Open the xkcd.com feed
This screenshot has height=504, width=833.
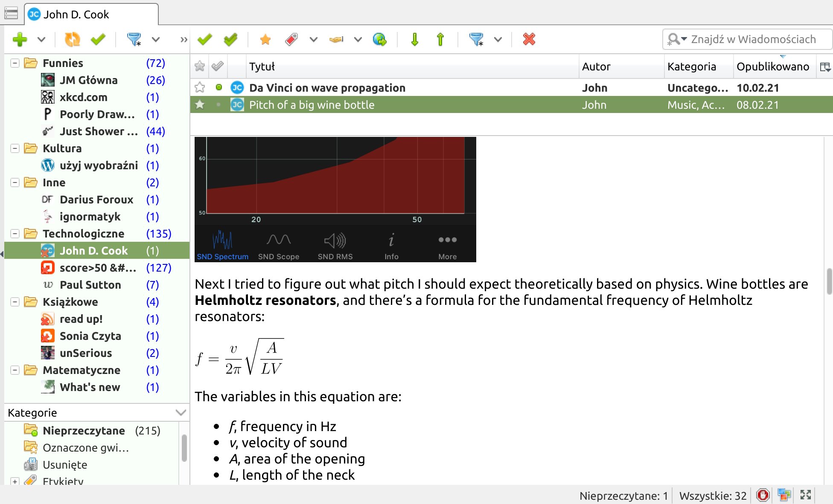[83, 97]
